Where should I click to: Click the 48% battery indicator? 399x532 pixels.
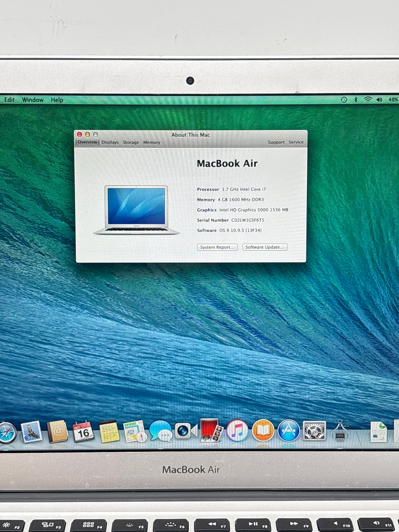[x=393, y=99]
